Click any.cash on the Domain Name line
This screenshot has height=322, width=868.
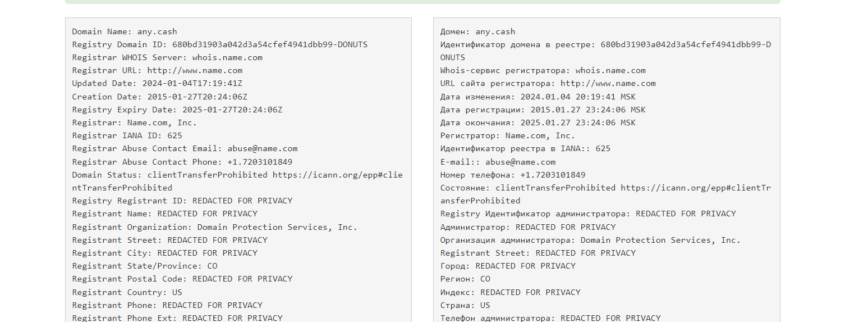tap(157, 31)
